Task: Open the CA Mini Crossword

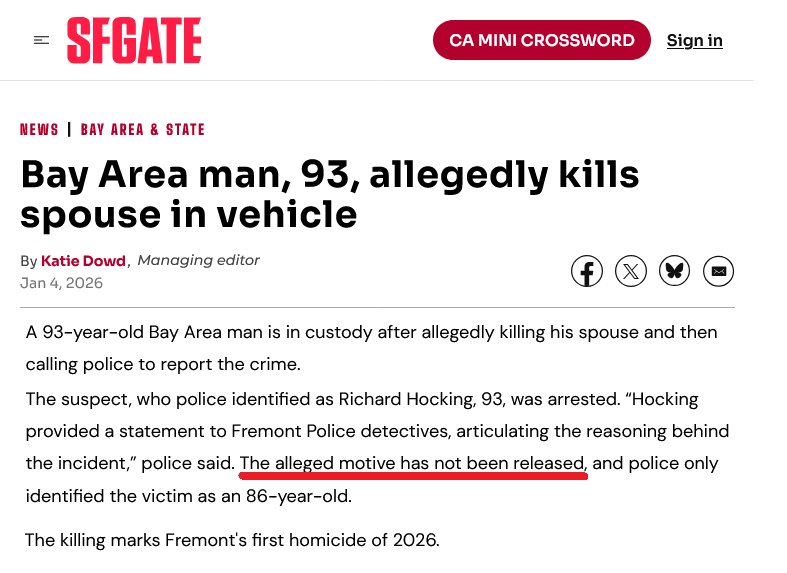Action: 541,40
